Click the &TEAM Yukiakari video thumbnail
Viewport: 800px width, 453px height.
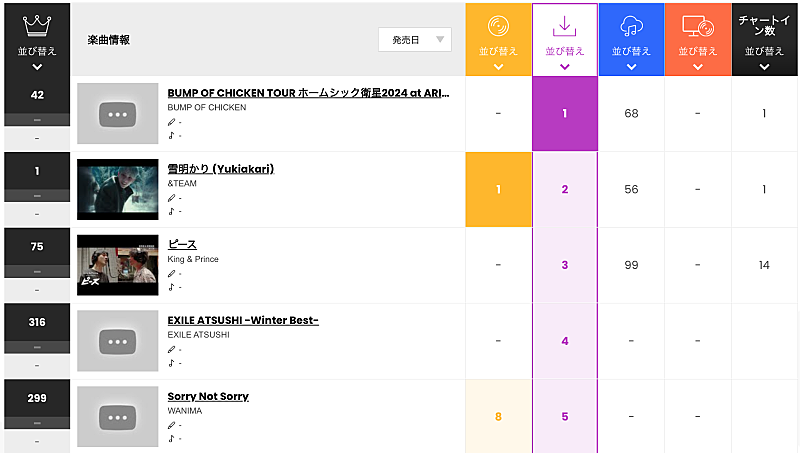tap(118, 190)
